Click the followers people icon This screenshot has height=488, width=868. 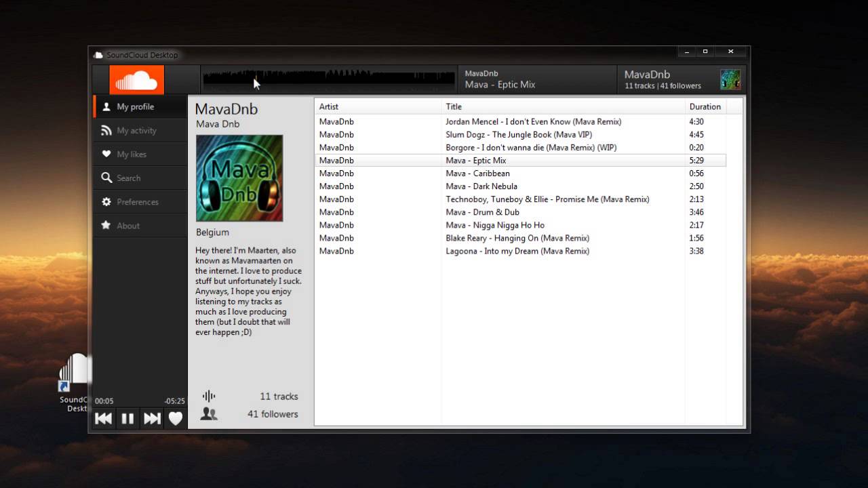tap(209, 414)
